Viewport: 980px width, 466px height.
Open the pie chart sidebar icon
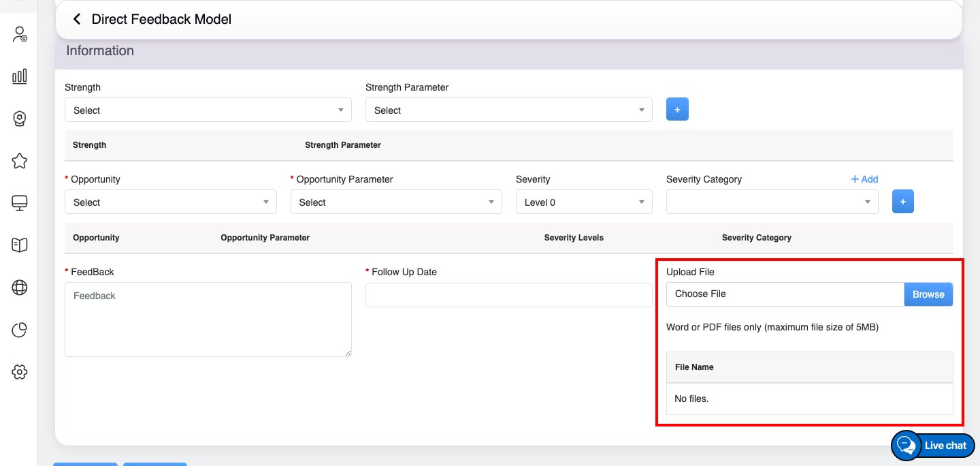point(20,330)
